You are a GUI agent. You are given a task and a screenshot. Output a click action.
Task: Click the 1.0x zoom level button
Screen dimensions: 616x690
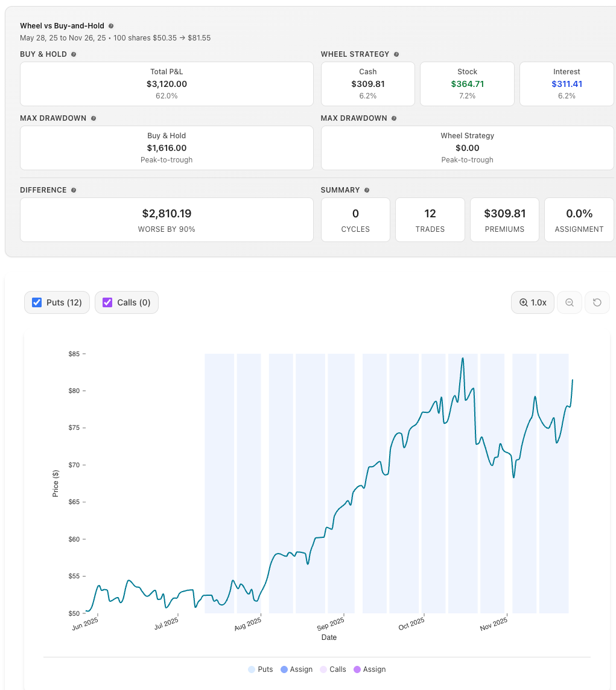[532, 302]
